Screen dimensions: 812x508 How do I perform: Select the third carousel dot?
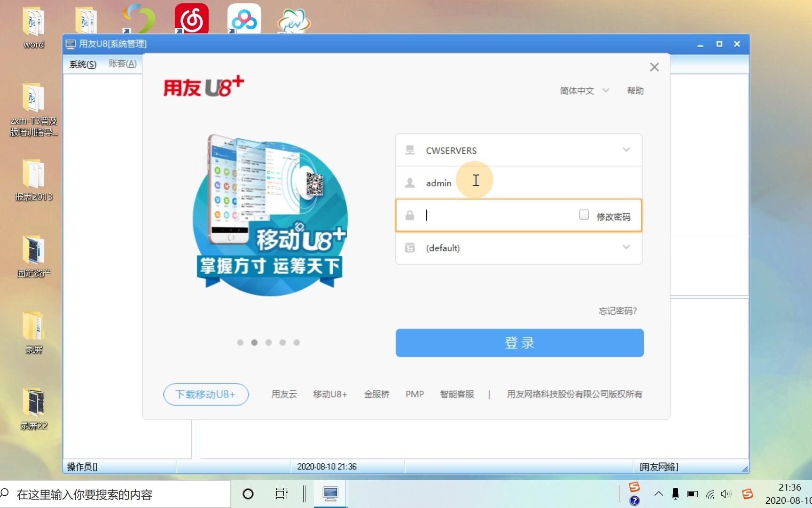click(x=268, y=342)
